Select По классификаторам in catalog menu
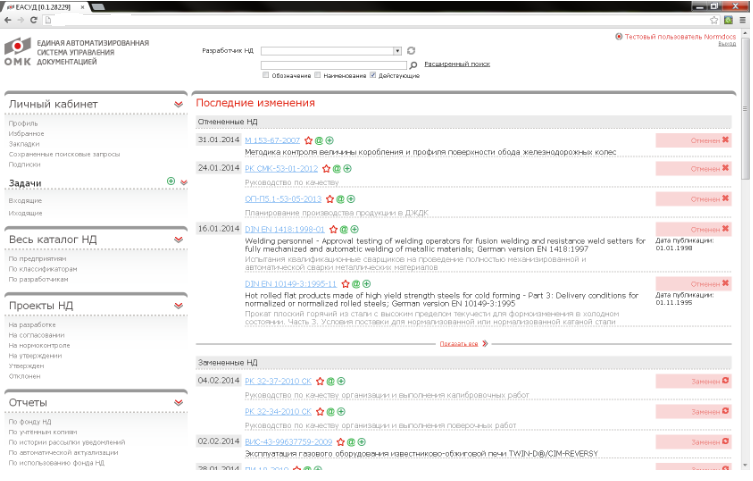753x481 pixels. pos(42,269)
